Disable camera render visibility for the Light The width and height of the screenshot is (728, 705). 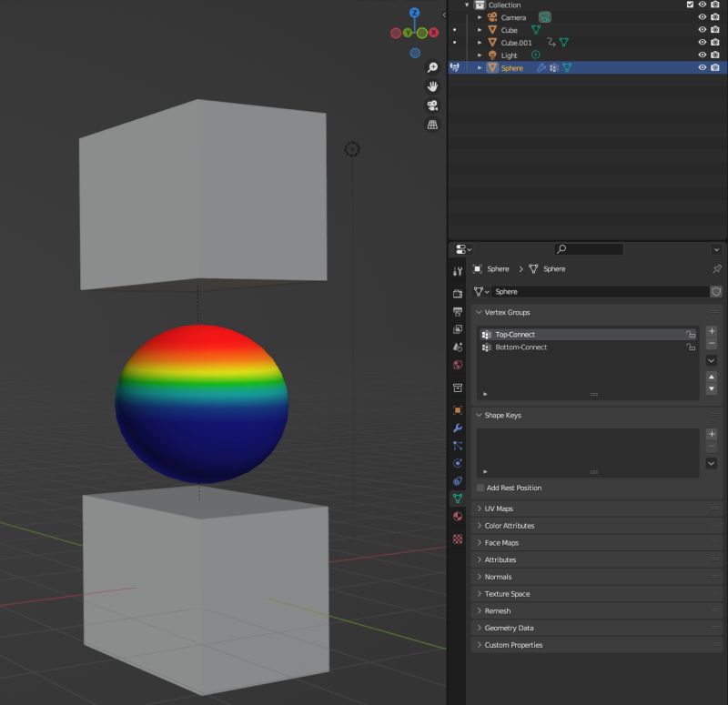[715, 55]
